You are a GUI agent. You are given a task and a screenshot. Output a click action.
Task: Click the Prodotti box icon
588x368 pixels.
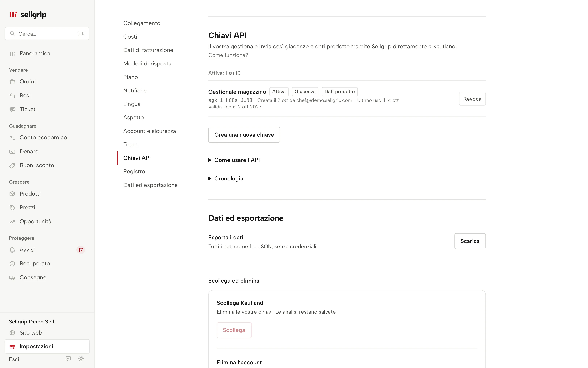coord(12,194)
